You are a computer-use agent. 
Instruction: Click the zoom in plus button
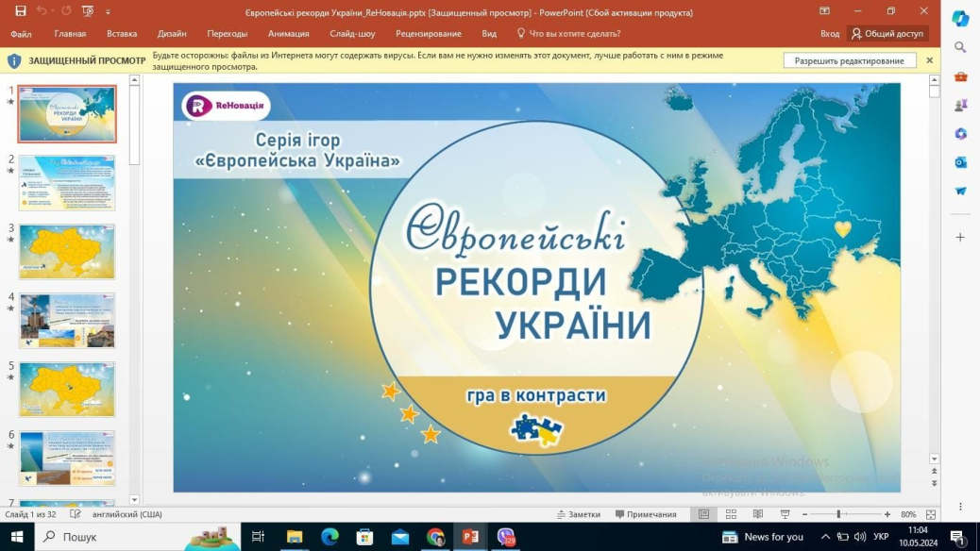click(x=887, y=514)
